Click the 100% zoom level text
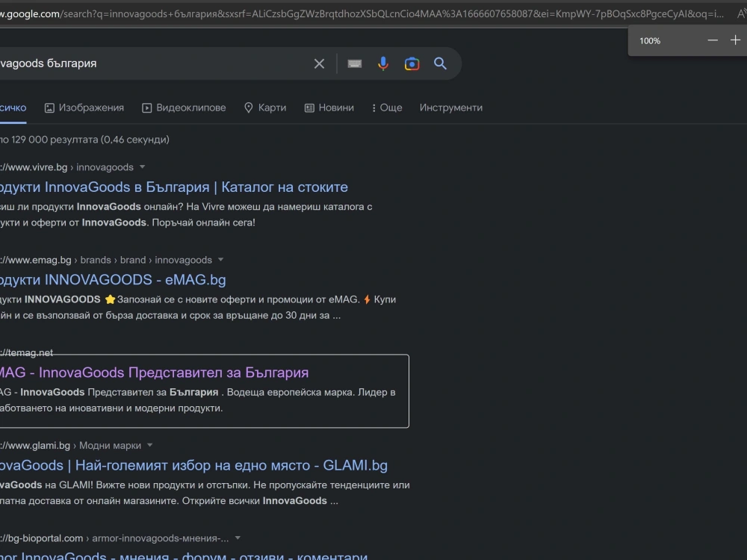 [x=650, y=41]
